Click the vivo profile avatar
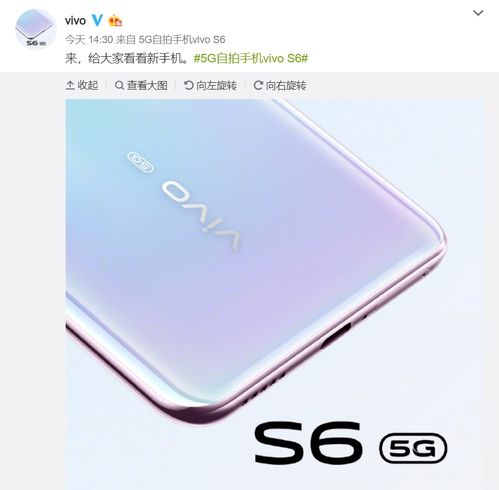 (x=36, y=29)
